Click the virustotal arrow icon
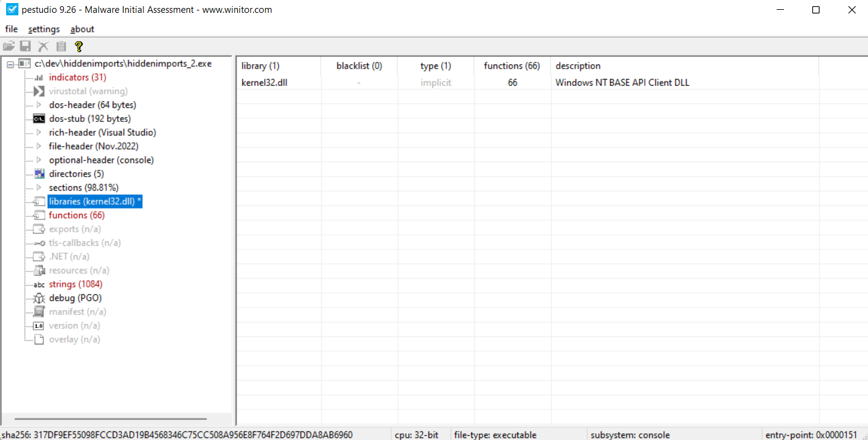The image size is (868, 440). [39, 91]
